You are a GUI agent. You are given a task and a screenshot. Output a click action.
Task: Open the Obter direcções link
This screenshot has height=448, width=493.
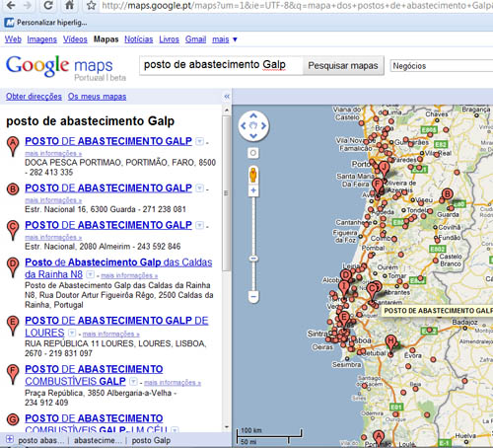coord(34,97)
